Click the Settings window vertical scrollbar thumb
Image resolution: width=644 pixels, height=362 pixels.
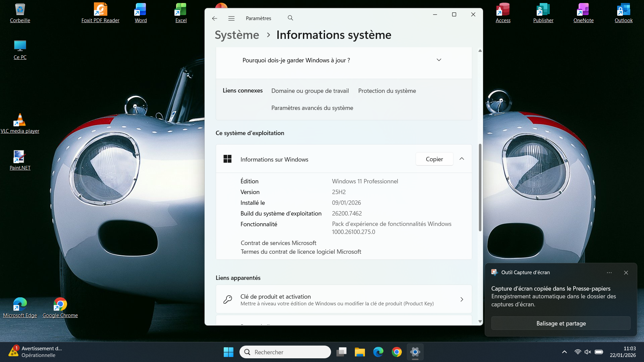pyautogui.click(x=480, y=187)
